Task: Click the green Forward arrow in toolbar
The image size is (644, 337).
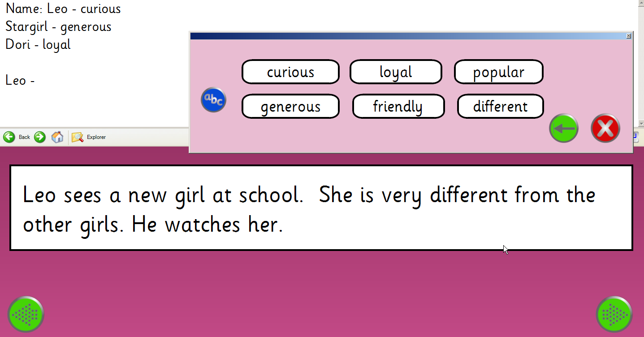Action: point(40,137)
